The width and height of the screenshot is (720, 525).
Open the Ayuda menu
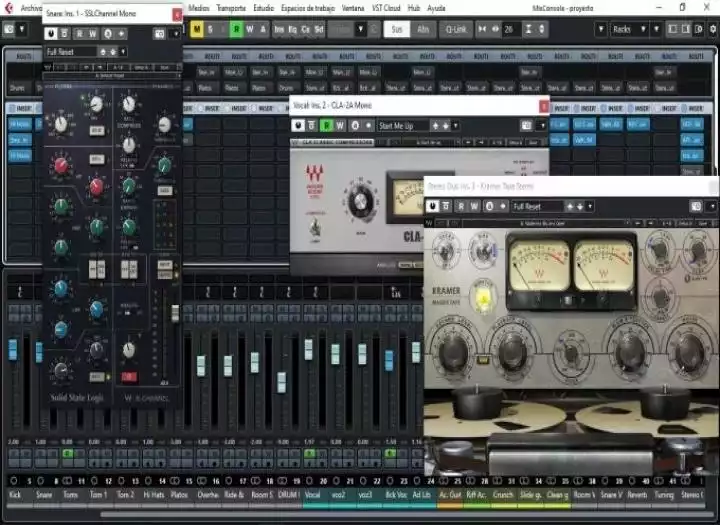(x=436, y=8)
